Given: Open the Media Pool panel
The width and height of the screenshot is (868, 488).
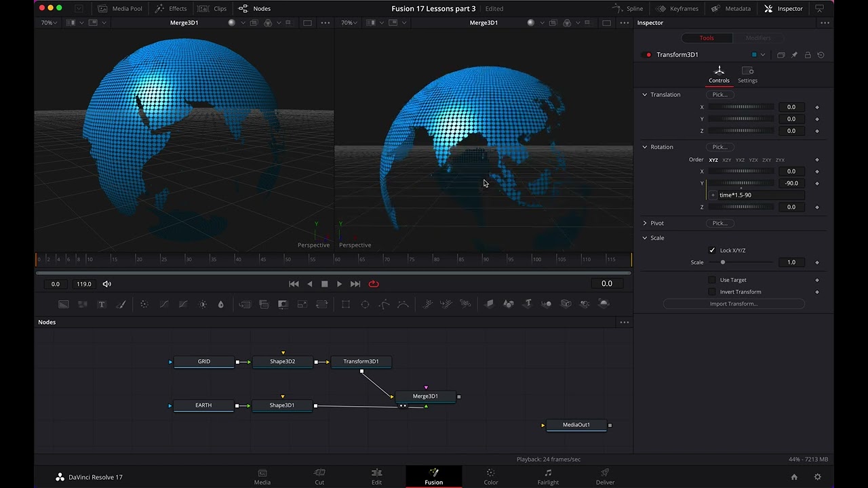Looking at the screenshot, I should (x=120, y=9).
